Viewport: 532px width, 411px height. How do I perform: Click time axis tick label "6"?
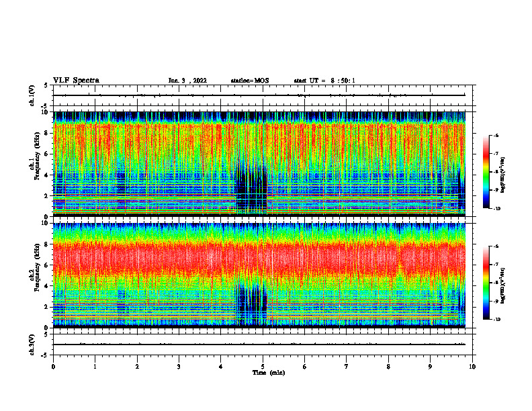coord(304,367)
